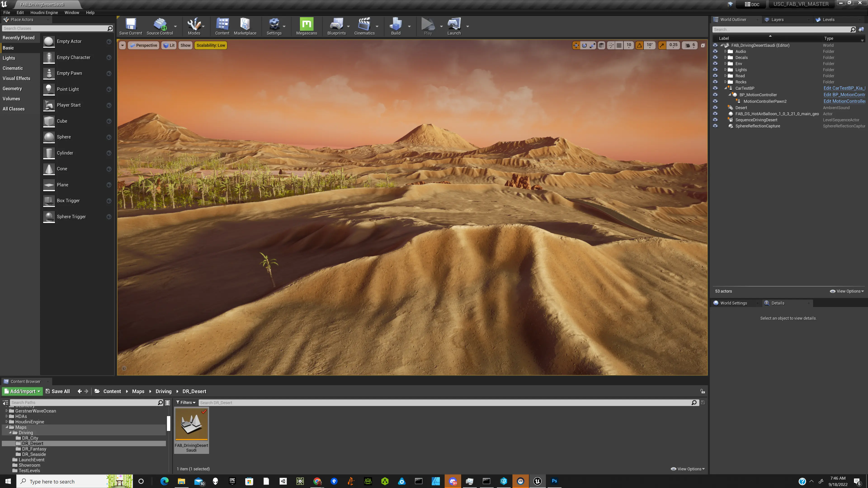Open Photoshop from the taskbar
Screen dimensions: 868x488
pyautogui.click(x=554, y=481)
